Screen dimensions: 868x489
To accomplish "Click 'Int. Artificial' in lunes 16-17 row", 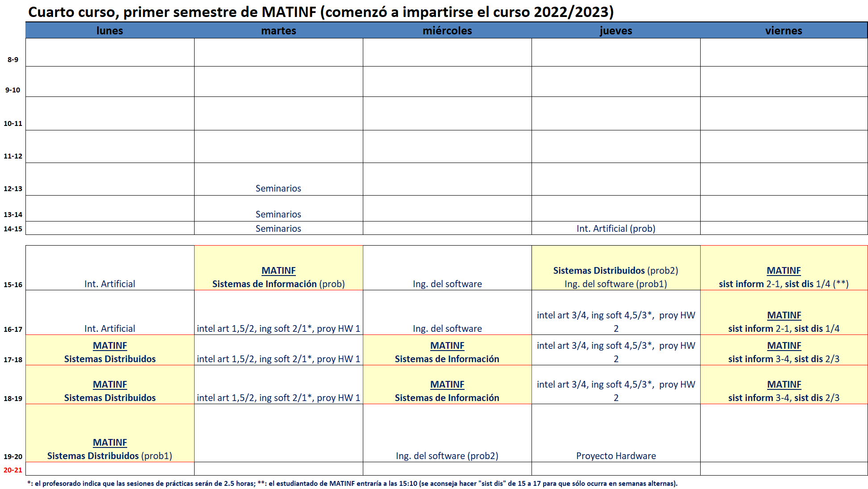I will (x=110, y=329).
